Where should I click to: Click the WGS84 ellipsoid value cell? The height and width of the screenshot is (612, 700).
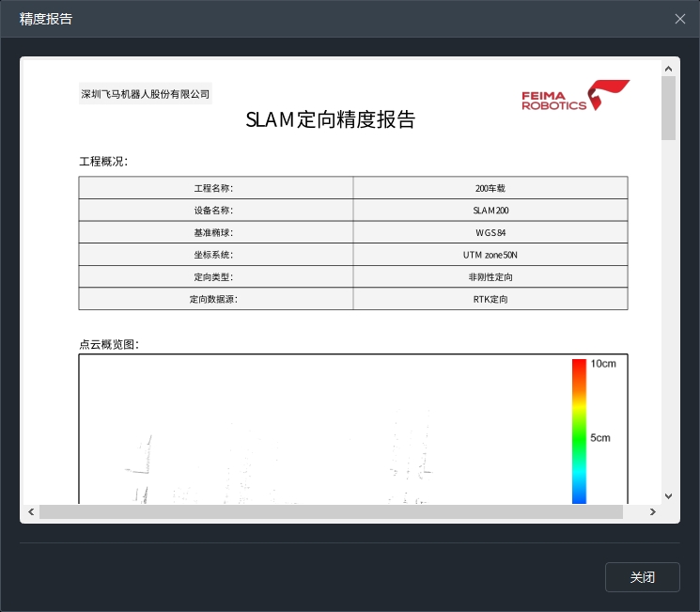point(490,232)
